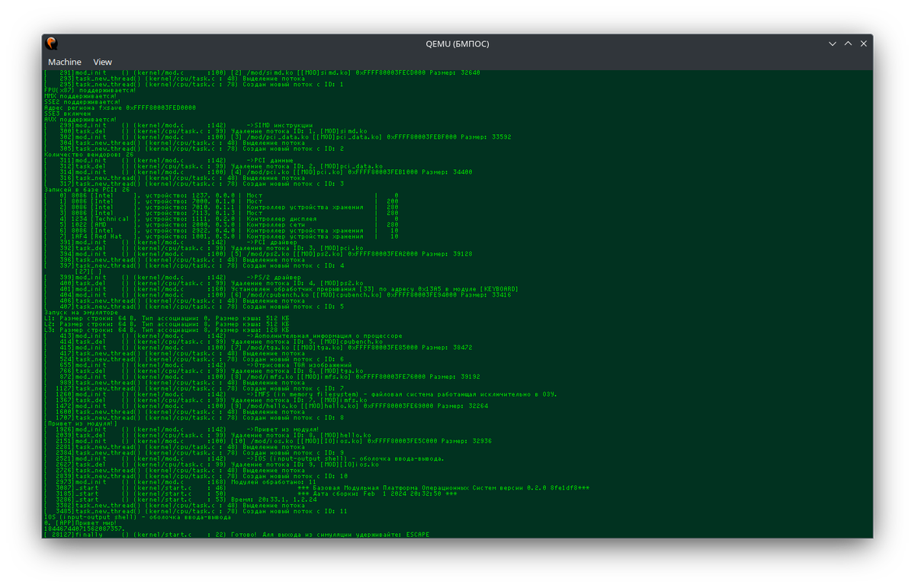This screenshot has width=915, height=588.
Task: Click the line "Адрес региона fxsave 0xFFFF80003FED0000"
Action: pos(120,108)
